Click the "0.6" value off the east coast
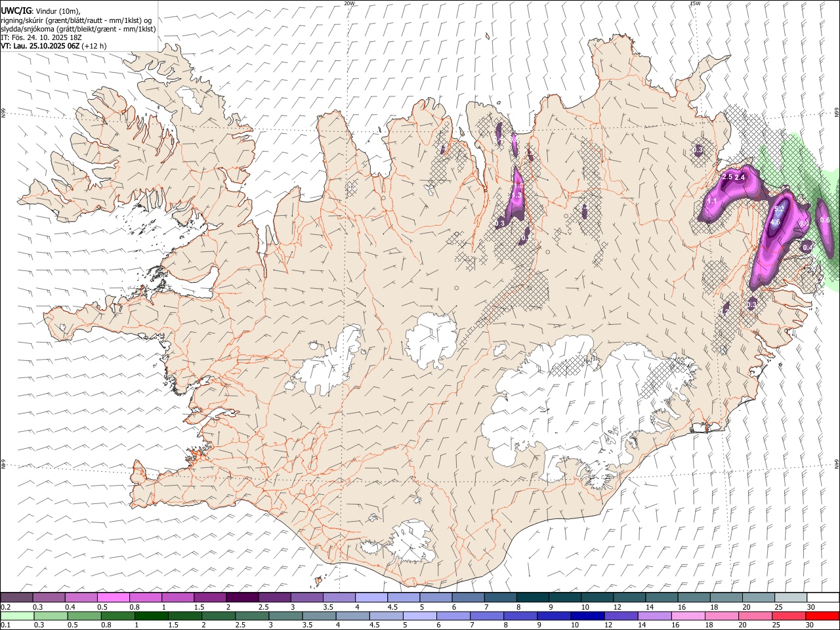 coord(825,220)
